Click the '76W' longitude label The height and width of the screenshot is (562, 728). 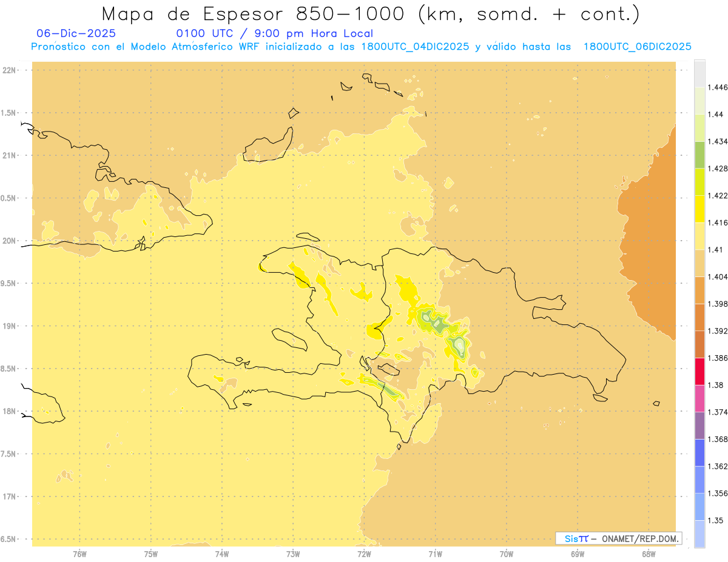pyautogui.click(x=79, y=554)
